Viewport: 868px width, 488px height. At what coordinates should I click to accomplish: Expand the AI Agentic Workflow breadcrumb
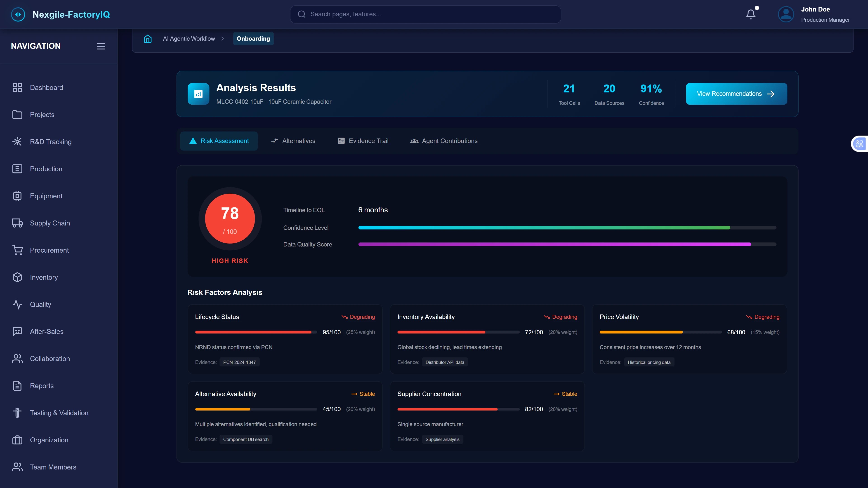point(188,38)
